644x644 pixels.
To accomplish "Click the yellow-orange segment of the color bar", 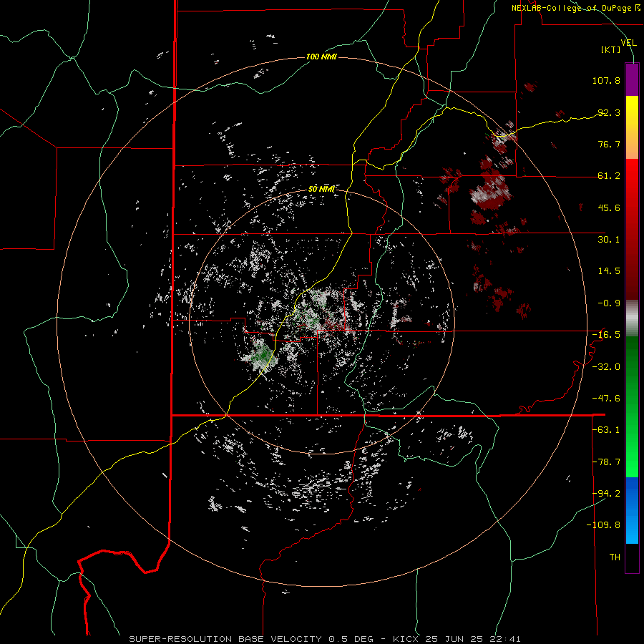I will (x=632, y=127).
